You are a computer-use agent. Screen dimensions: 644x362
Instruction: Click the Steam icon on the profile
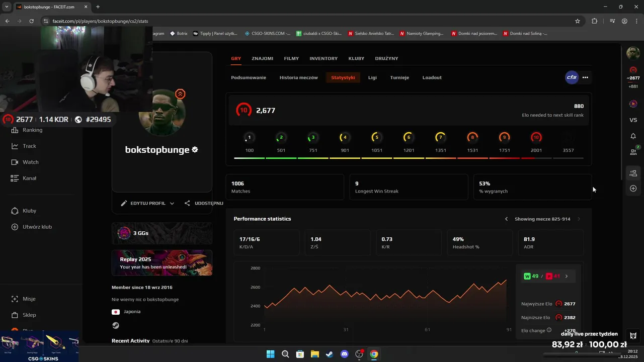[116, 325]
